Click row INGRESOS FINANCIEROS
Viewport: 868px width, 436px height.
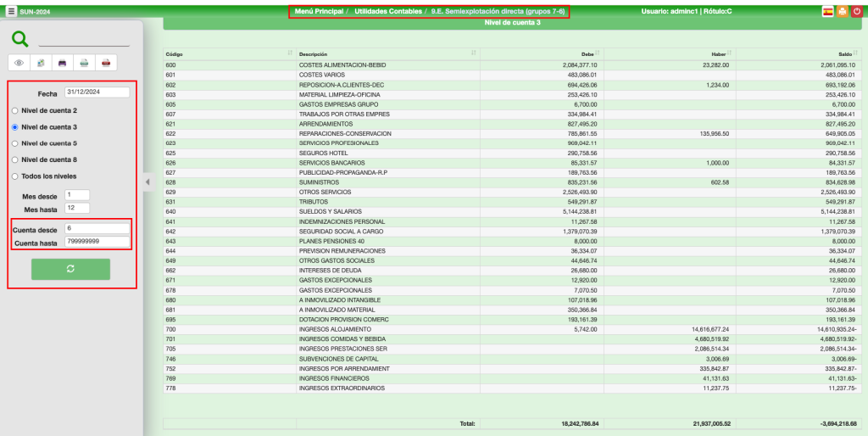pyautogui.click(x=513, y=378)
